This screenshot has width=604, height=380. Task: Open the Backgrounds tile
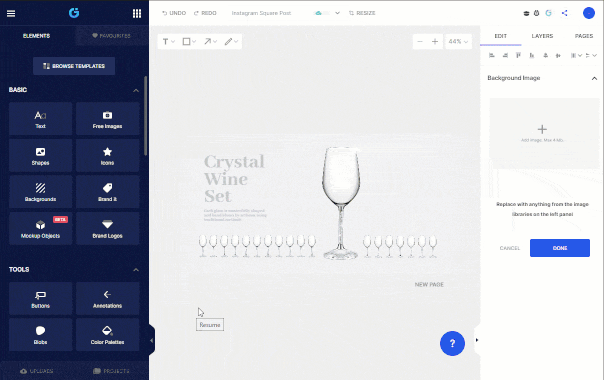tap(40, 192)
